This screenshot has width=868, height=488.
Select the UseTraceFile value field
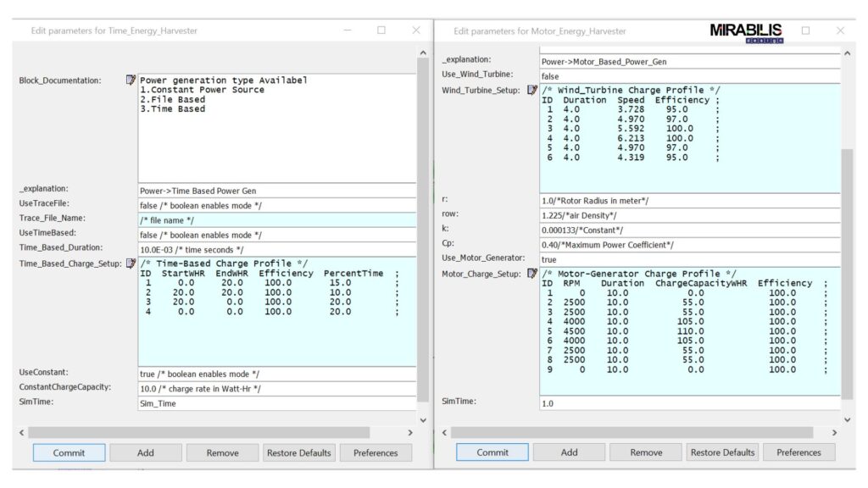(277, 204)
